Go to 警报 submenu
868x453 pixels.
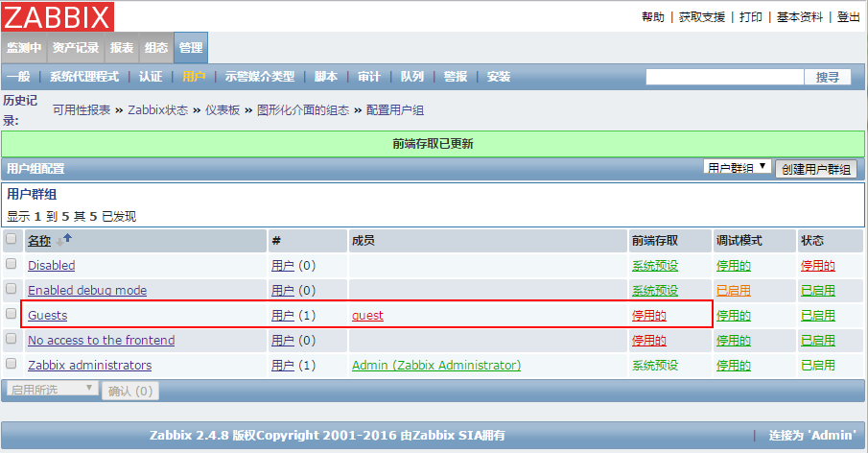(x=456, y=77)
